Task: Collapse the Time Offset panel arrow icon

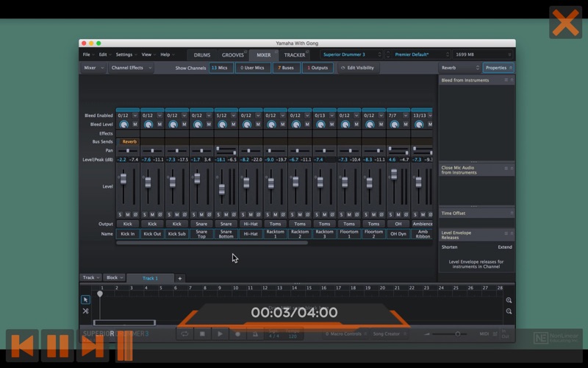Action: click(512, 213)
